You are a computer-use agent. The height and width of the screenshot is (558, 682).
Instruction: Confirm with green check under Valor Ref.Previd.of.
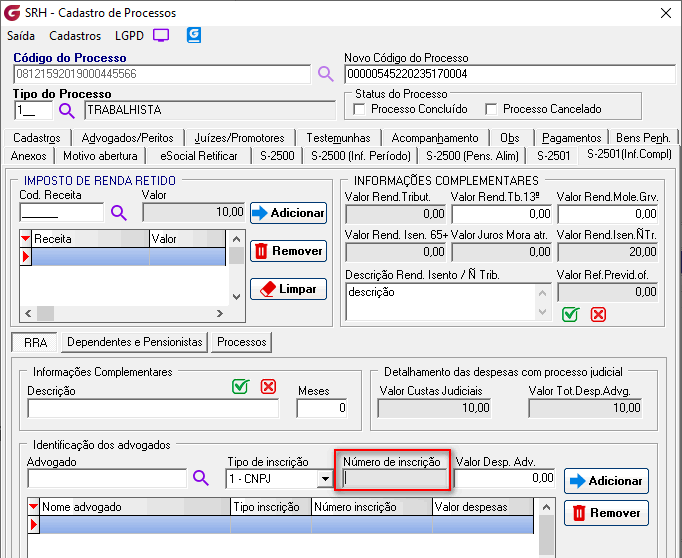pos(570,314)
